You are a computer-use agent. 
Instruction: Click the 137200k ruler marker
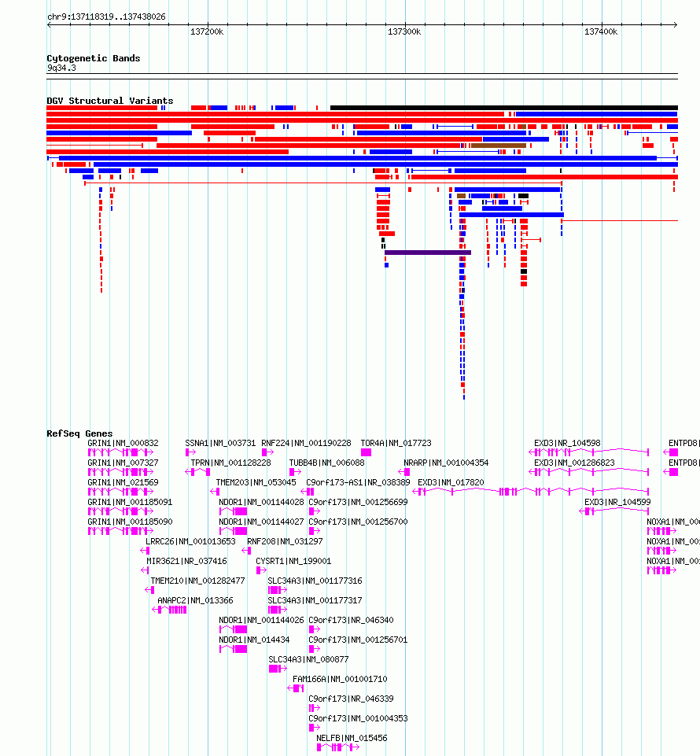click(207, 31)
